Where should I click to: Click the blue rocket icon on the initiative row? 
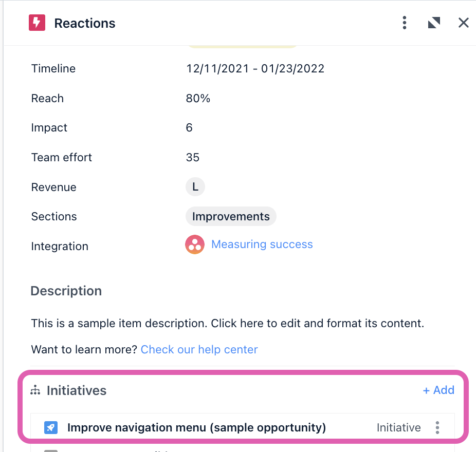coord(50,427)
